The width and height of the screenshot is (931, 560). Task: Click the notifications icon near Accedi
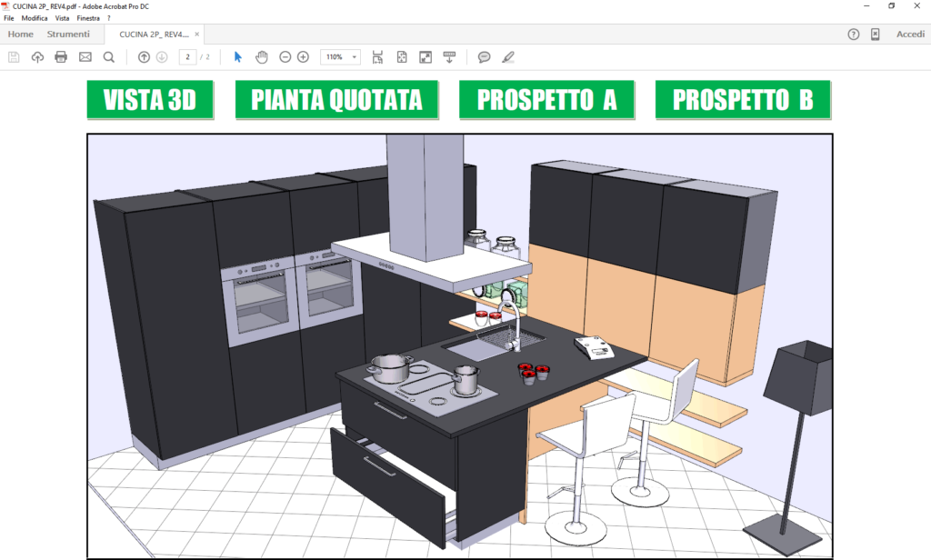876,35
